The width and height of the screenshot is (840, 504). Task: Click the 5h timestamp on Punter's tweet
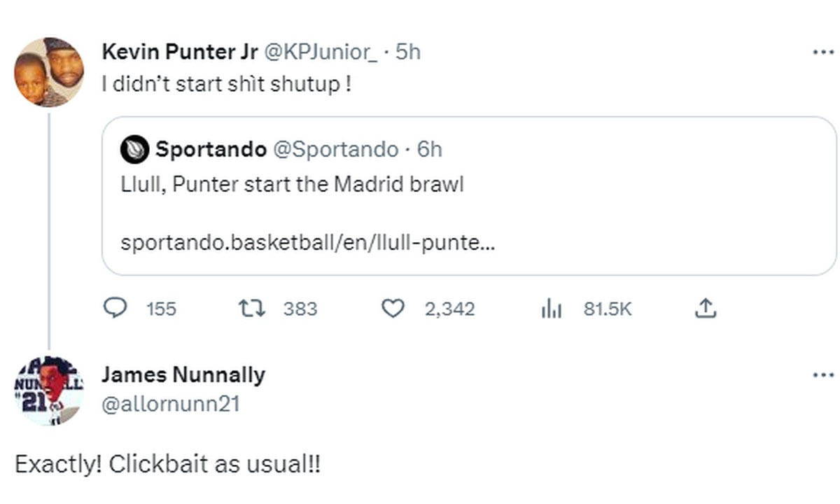[x=408, y=52]
